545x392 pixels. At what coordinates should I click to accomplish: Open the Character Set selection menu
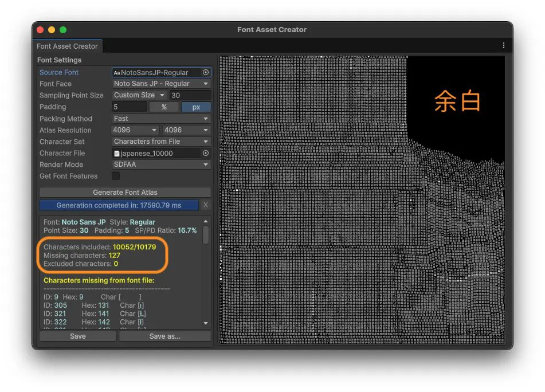coord(160,141)
